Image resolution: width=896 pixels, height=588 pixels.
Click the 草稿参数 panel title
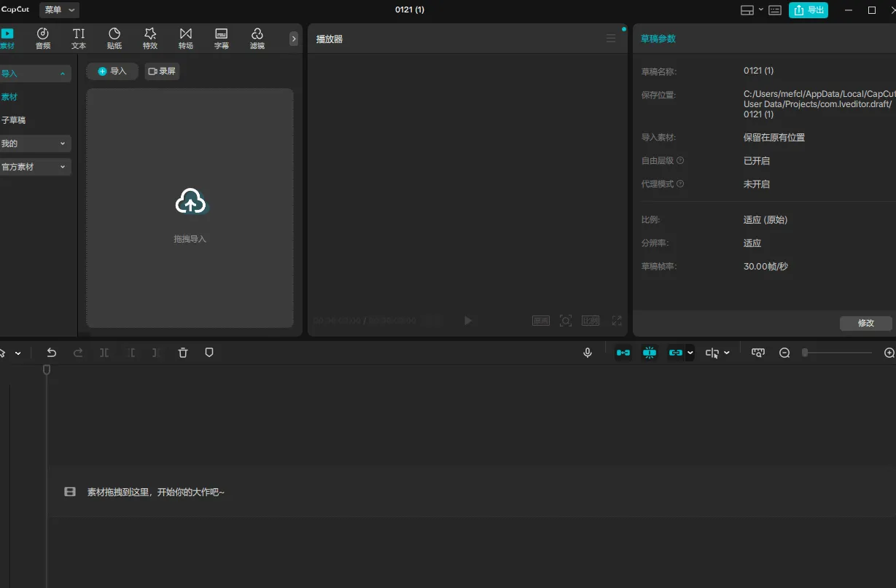[658, 39]
